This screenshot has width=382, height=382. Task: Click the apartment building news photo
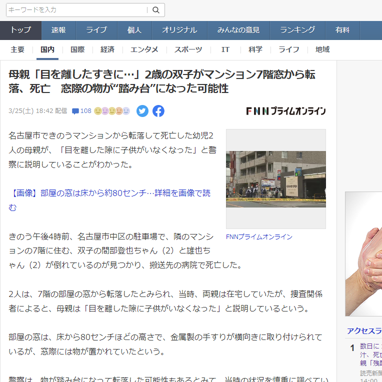pos(276,179)
